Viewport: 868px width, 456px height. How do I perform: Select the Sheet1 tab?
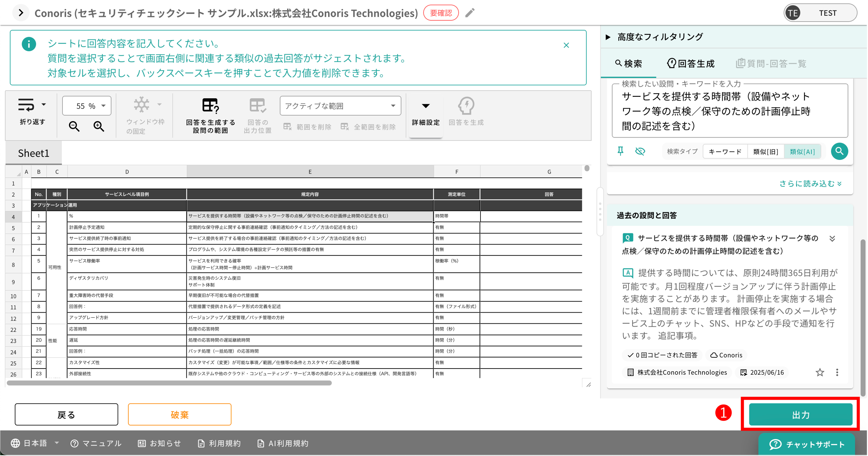[x=33, y=153]
